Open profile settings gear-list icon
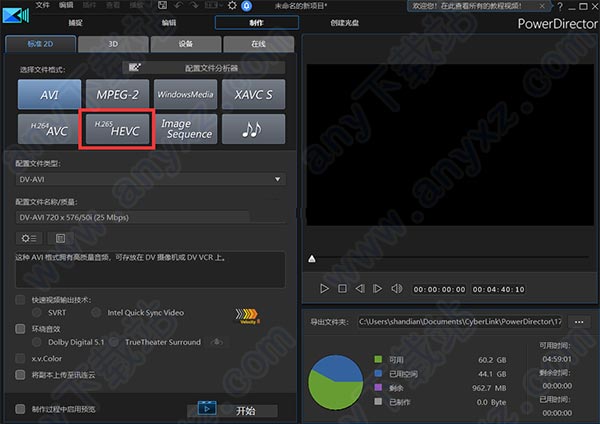The image size is (600, 424). [29, 238]
